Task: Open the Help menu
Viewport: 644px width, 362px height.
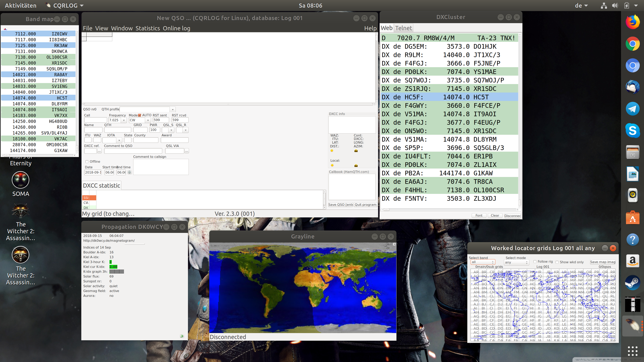Action: tap(370, 28)
